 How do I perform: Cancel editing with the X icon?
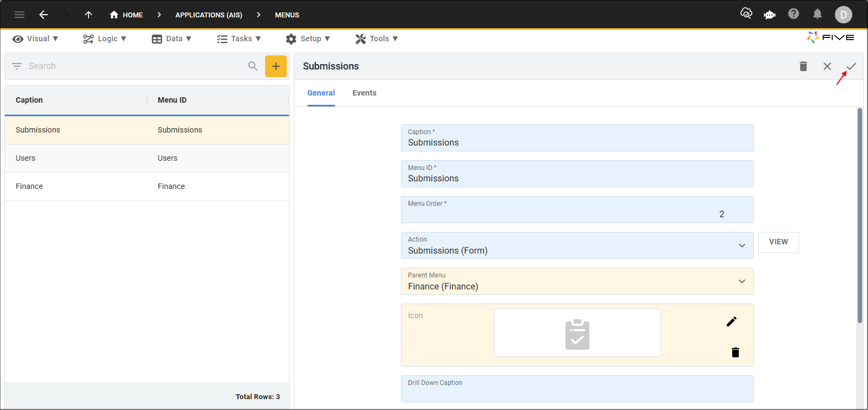(827, 66)
